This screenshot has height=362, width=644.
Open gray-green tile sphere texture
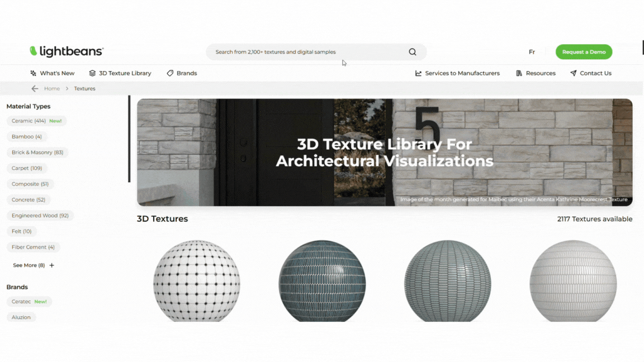448,281
